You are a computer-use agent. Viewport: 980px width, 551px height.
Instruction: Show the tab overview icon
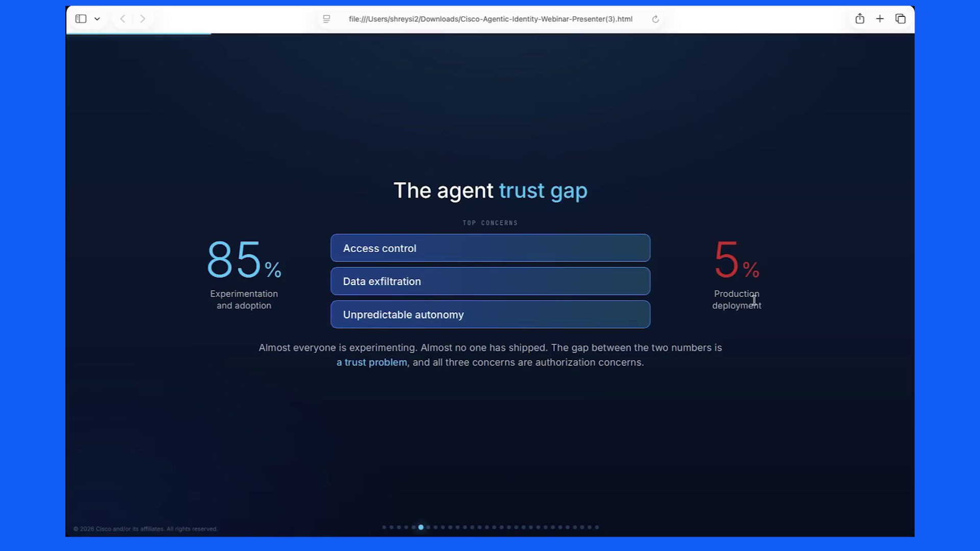click(x=900, y=19)
